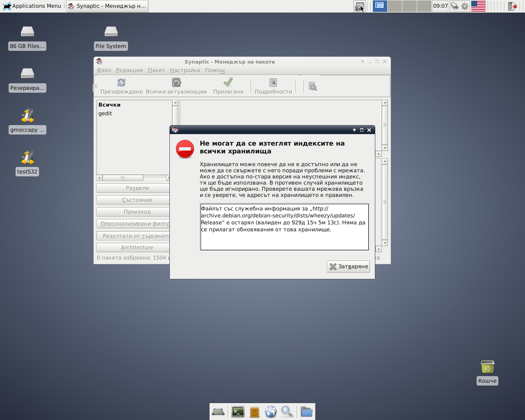This screenshot has width=525, height=420.
Task: Select gedit in the Synaptic category list
Action: point(105,113)
